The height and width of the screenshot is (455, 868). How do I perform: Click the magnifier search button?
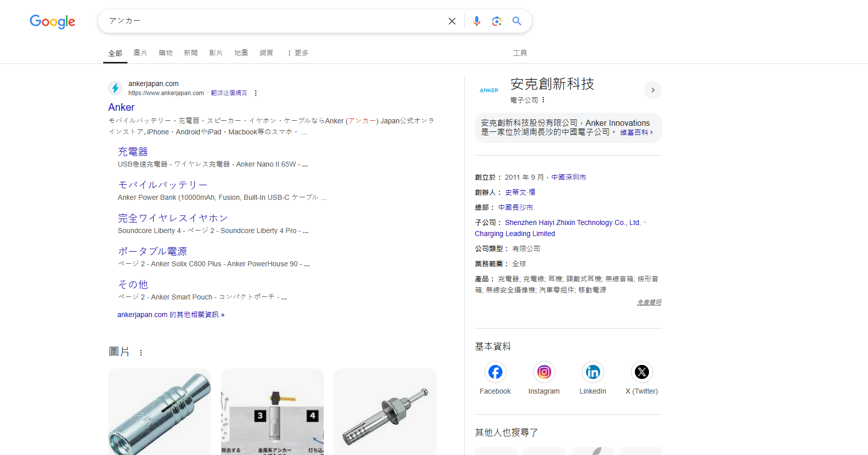click(x=517, y=21)
